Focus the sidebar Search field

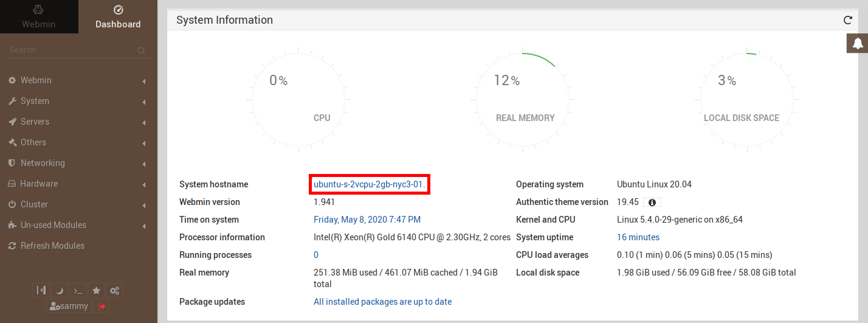pyautogui.click(x=70, y=50)
